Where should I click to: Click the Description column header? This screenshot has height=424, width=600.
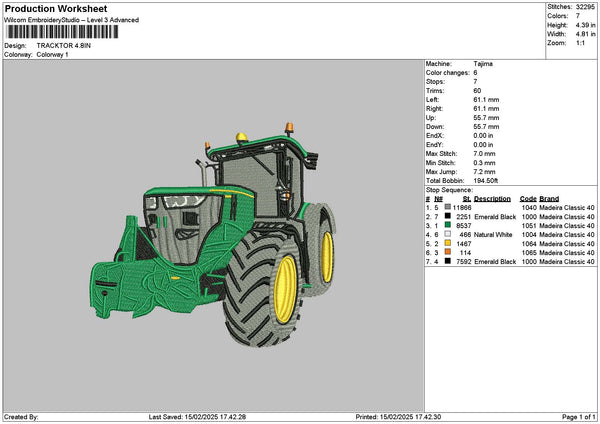tap(495, 197)
